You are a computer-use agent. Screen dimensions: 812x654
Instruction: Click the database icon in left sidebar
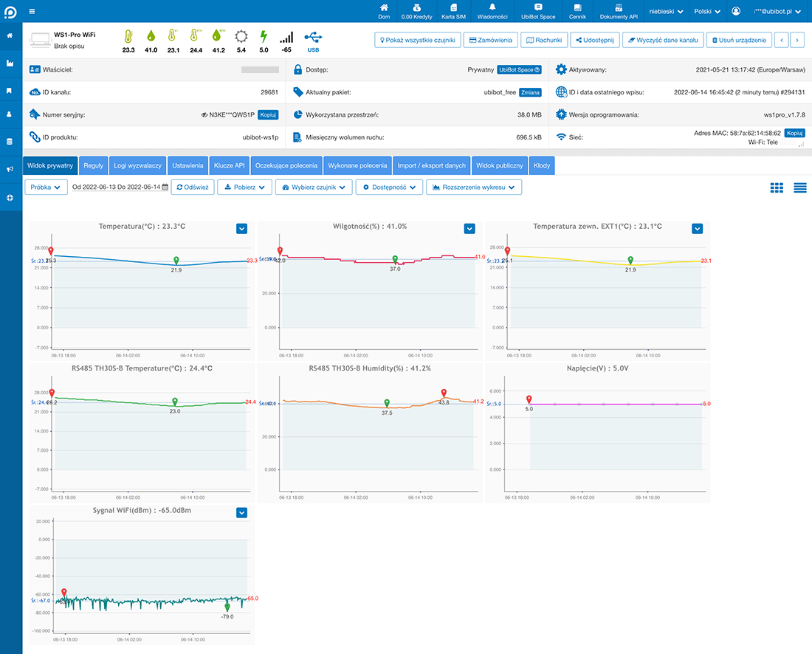coord(10,141)
